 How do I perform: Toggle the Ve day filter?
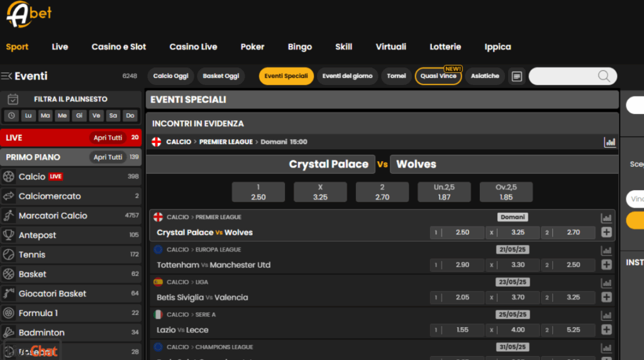pos(96,116)
